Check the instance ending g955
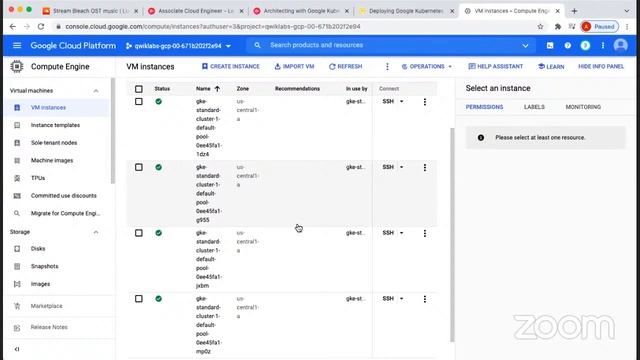This screenshot has width=640, height=360. [139, 167]
